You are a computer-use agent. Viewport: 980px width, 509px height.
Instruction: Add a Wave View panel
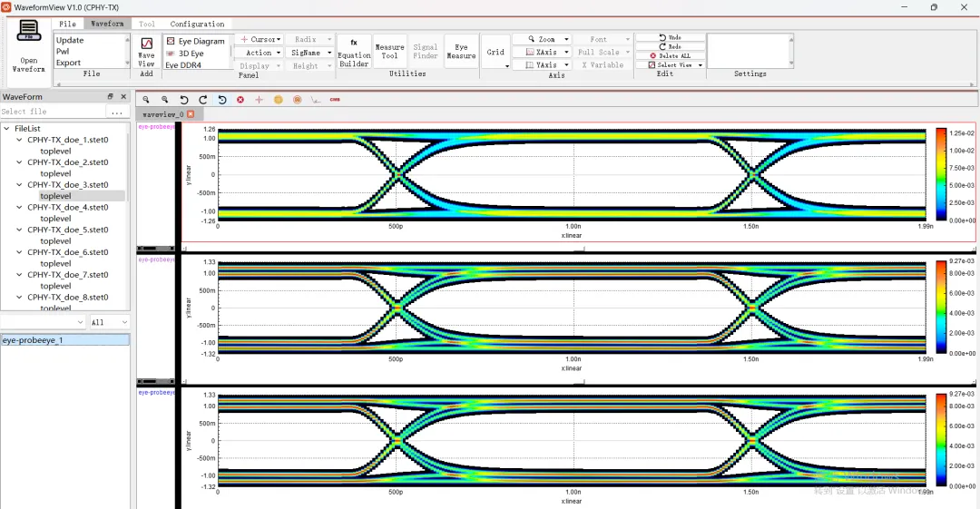[146, 52]
